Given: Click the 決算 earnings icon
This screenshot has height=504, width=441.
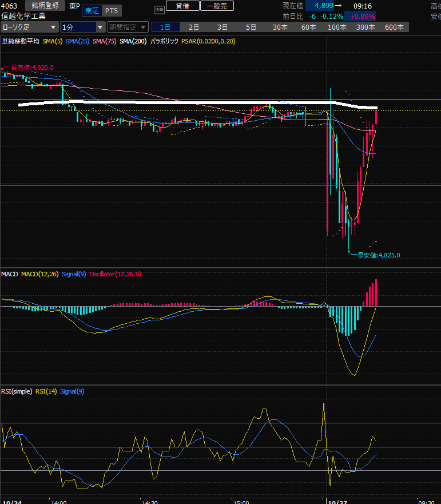Looking at the screenshot, I should point(159,9).
